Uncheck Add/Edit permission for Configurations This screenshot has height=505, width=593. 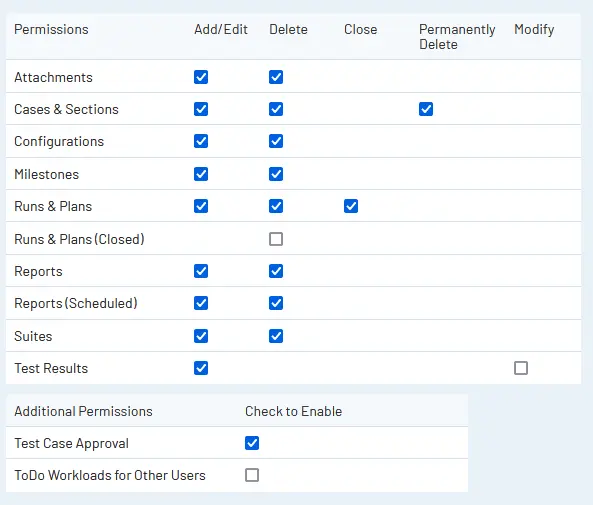pyautogui.click(x=201, y=141)
